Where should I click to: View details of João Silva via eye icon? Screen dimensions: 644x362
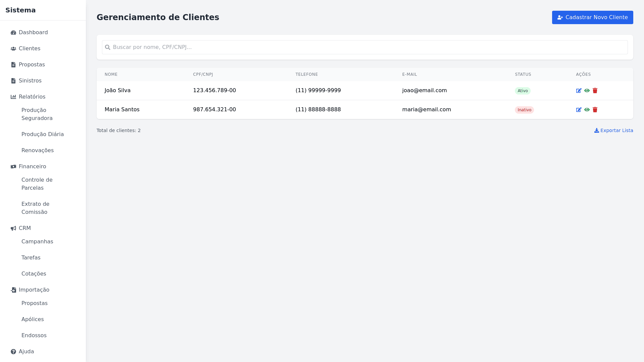(x=587, y=90)
